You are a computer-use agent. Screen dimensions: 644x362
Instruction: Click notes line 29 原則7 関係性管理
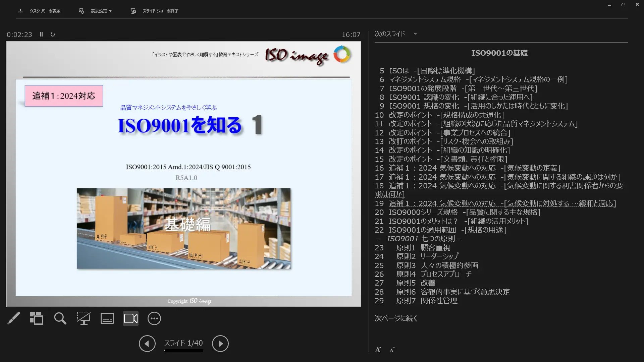(416, 301)
